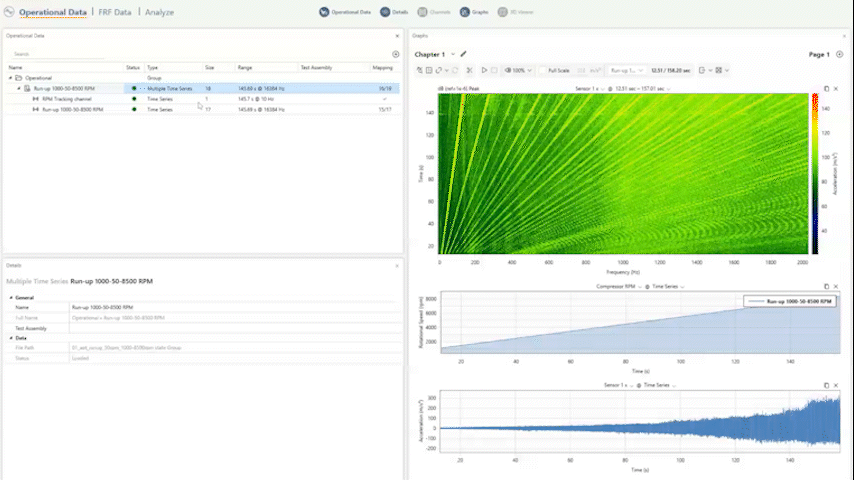Add a new page with plus icon
The width and height of the screenshot is (854, 480).
[840, 54]
